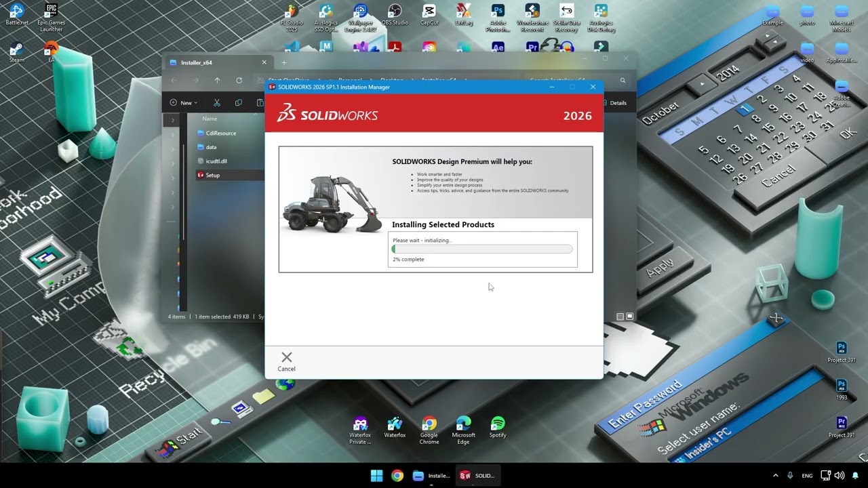868x488 pixels.
Task: Open Battle.net desktop shortcut
Action: [17, 15]
